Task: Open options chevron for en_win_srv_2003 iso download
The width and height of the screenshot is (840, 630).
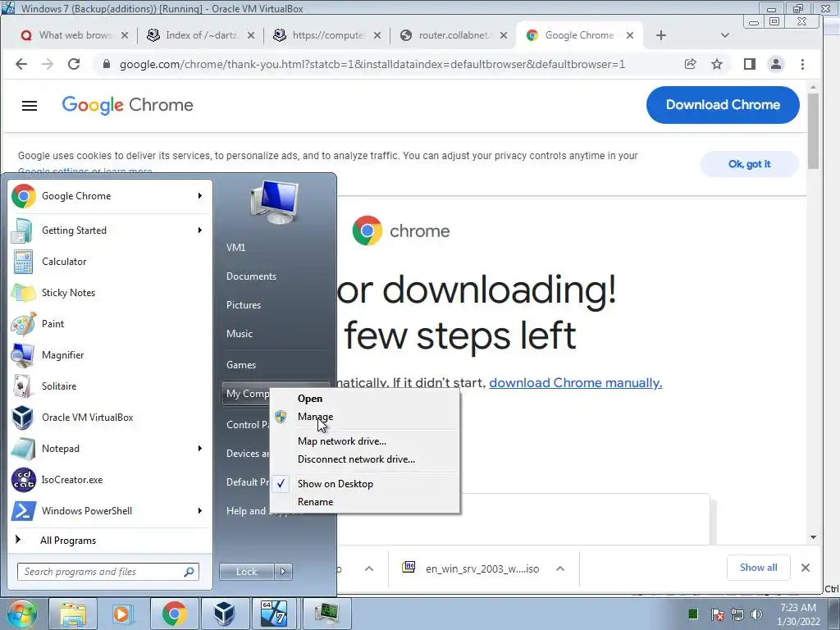Action: (560, 568)
